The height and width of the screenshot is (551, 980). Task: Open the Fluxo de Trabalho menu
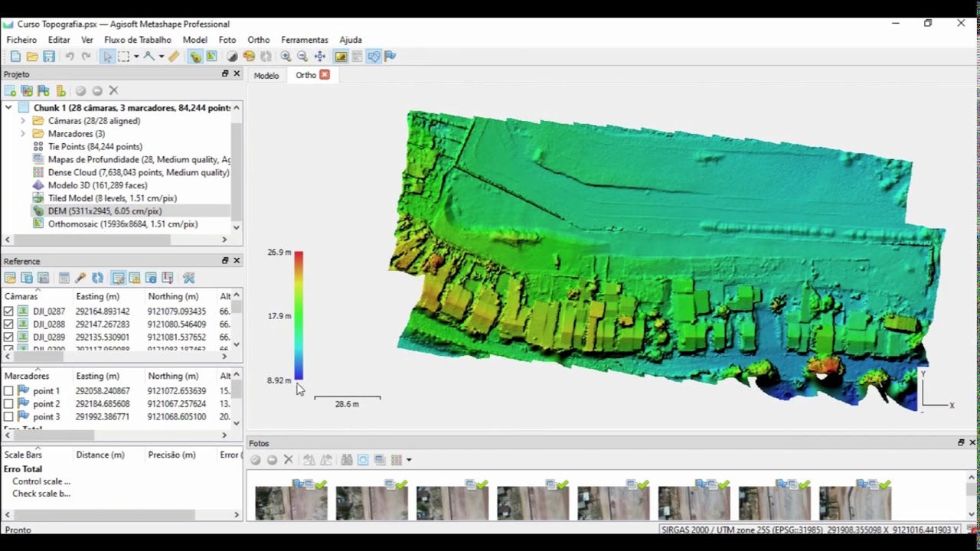click(138, 40)
